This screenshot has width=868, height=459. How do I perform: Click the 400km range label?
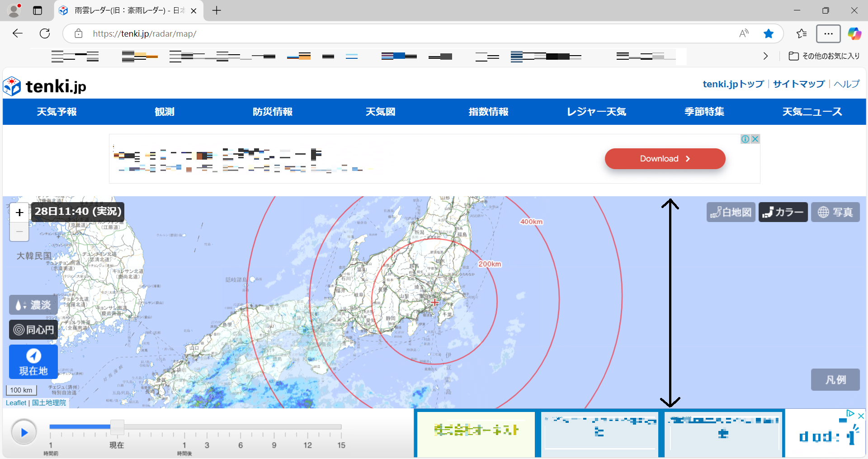[531, 222]
